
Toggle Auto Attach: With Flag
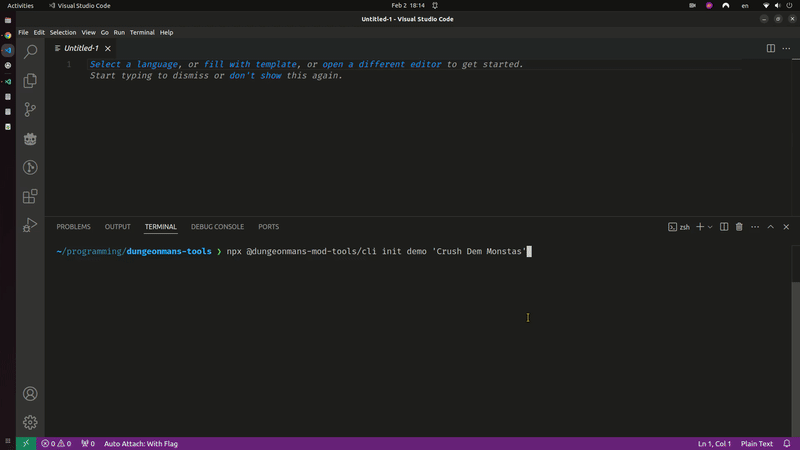(x=141, y=443)
